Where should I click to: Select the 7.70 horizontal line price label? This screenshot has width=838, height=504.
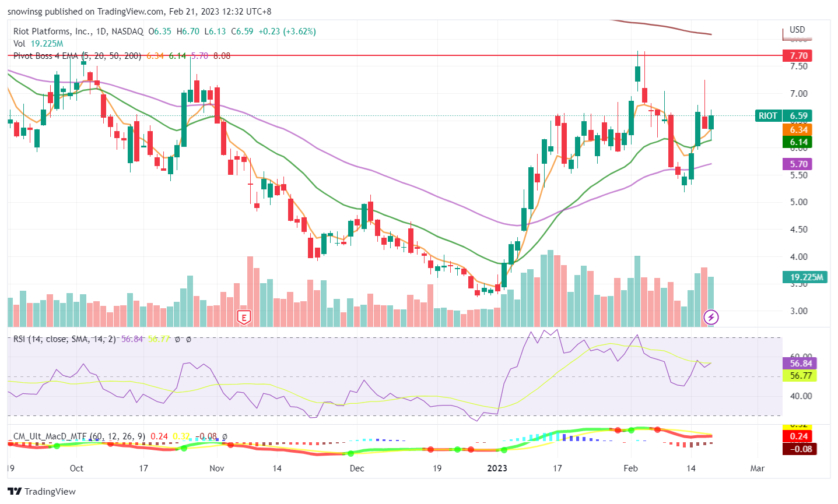coord(798,56)
